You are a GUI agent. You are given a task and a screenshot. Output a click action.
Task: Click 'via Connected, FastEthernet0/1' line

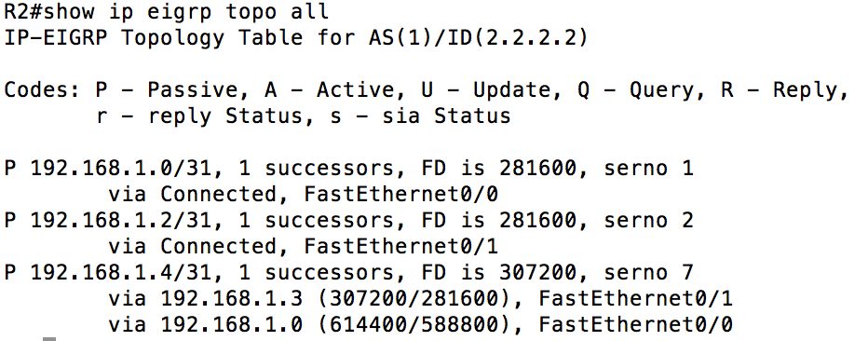pyautogui.click(x=303, y=246)
